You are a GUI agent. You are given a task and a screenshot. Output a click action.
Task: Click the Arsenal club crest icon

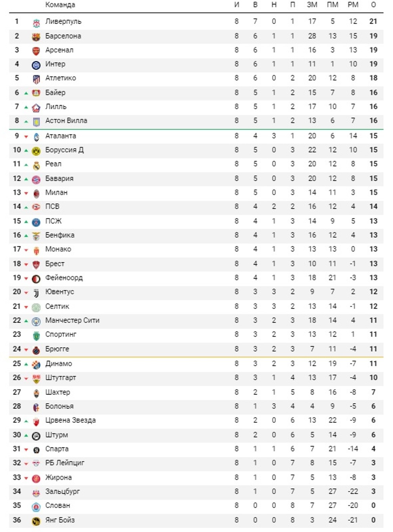(36, 51)
